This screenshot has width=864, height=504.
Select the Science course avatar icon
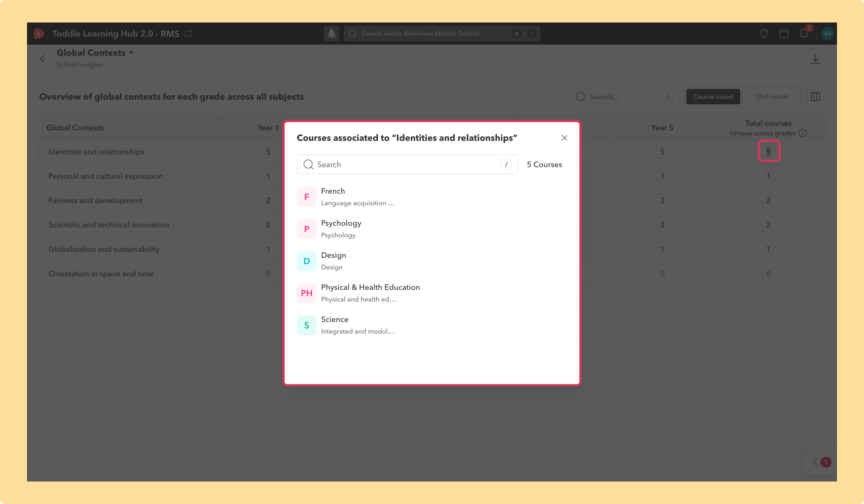click(x=307, y=325)
